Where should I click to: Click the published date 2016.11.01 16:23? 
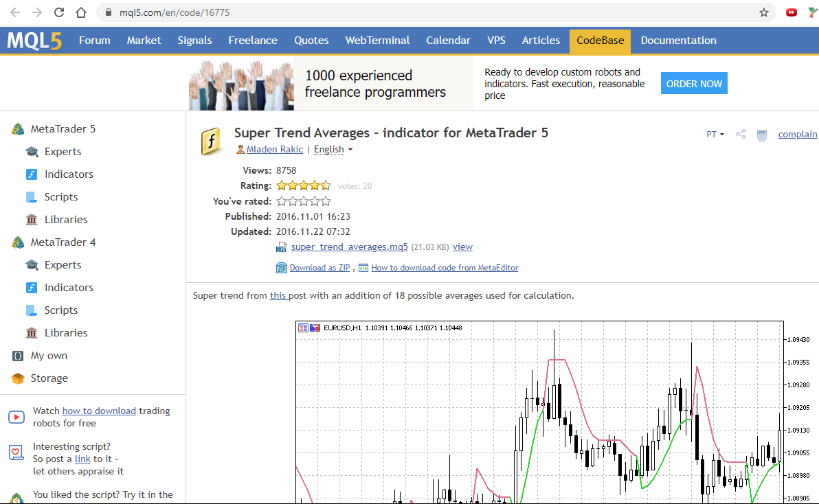[x=313, y=216]
